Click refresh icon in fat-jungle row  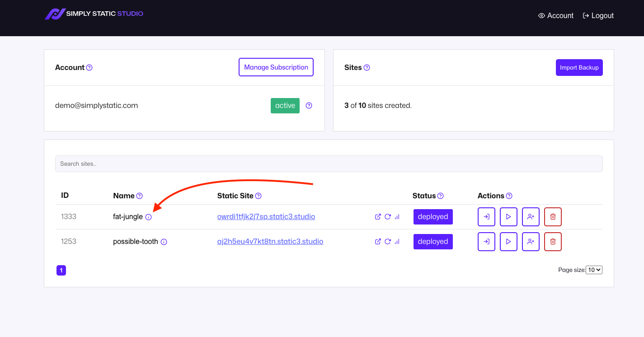388,217
